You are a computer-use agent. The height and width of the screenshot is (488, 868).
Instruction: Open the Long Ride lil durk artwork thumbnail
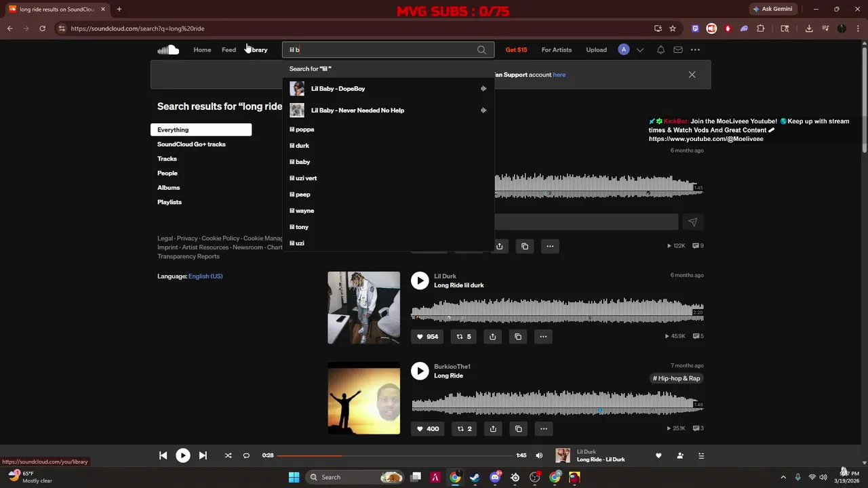tap(364, 308)
